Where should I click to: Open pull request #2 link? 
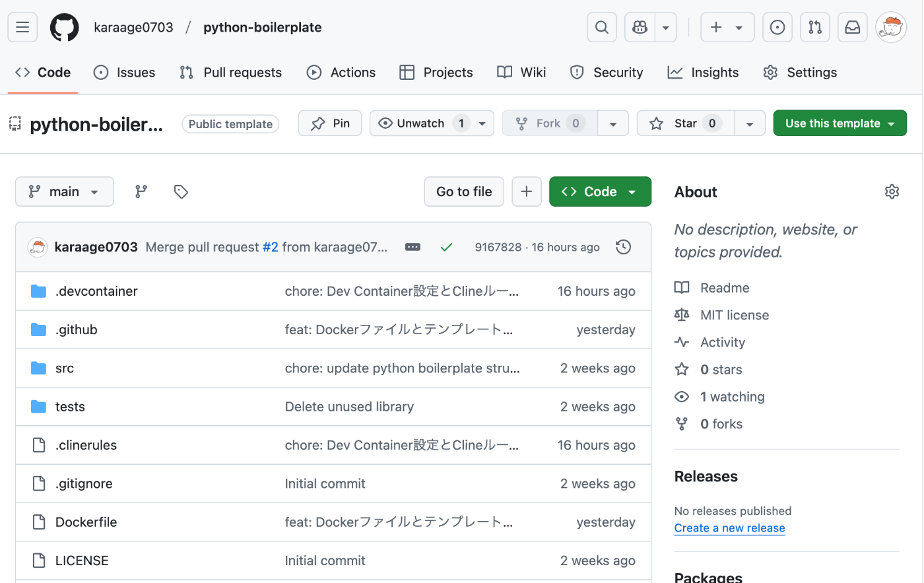[271, 247]
